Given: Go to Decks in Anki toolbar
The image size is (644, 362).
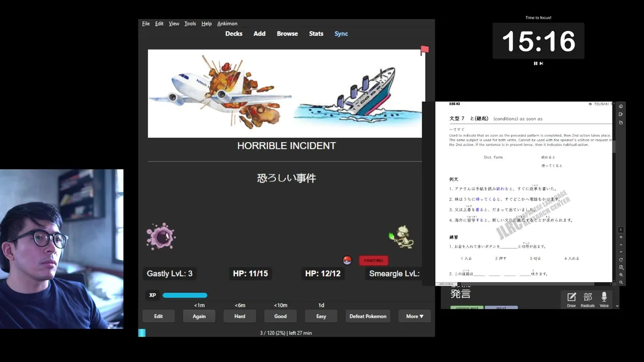Looking at the screenshot, I should (x=233, y=34).
